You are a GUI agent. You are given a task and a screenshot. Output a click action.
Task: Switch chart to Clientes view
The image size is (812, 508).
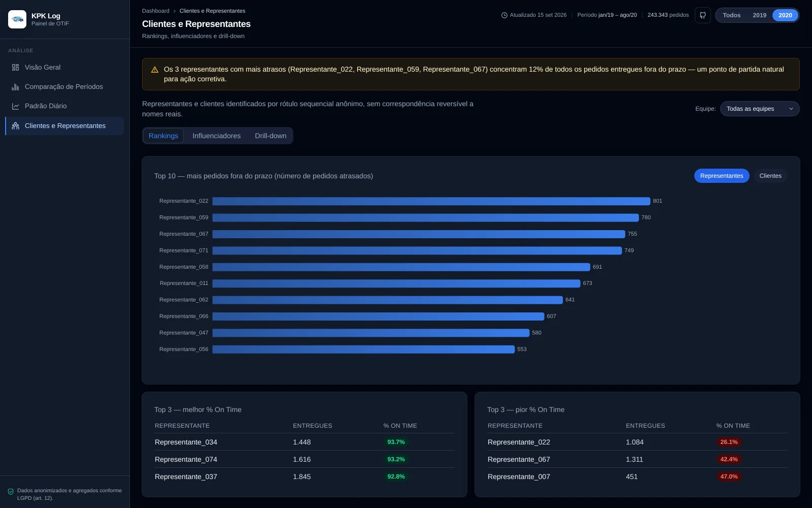click(770, 176)
